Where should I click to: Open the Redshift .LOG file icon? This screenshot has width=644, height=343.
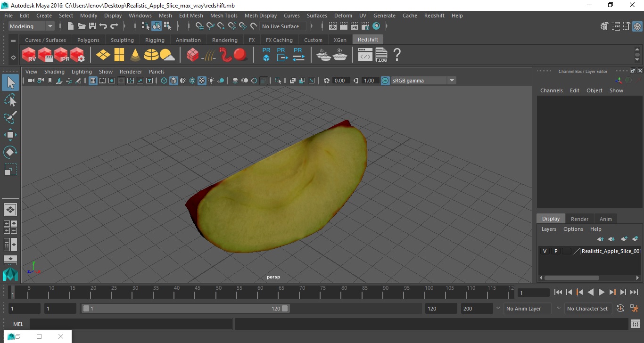click(381, 55)
